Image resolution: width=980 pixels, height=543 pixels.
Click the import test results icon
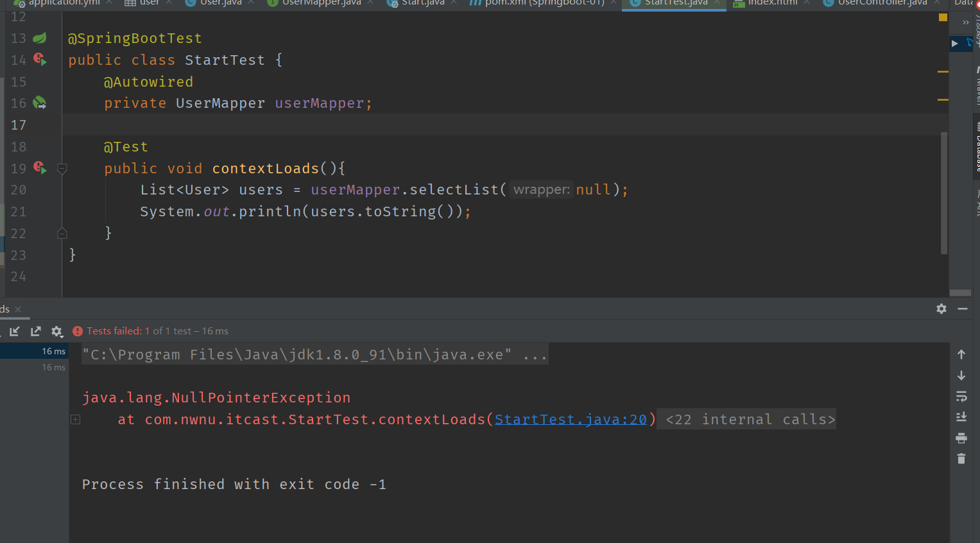click(15, 331)
